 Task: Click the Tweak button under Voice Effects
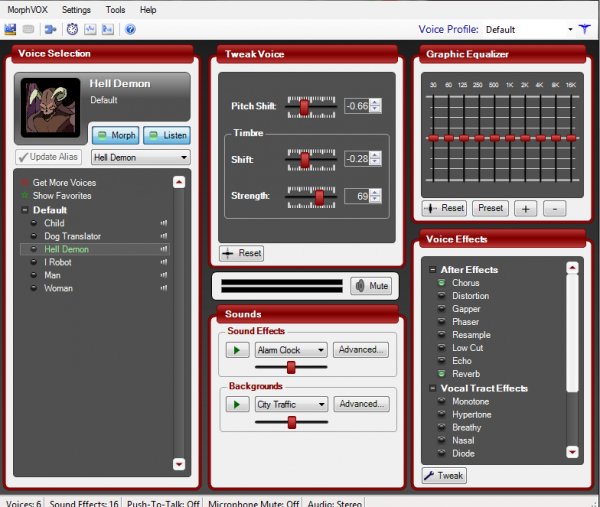[444, 476]
